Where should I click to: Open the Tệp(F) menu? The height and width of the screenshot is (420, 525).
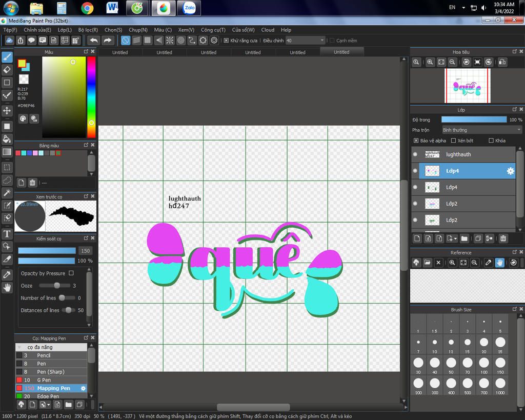click(x=10, y=30)
